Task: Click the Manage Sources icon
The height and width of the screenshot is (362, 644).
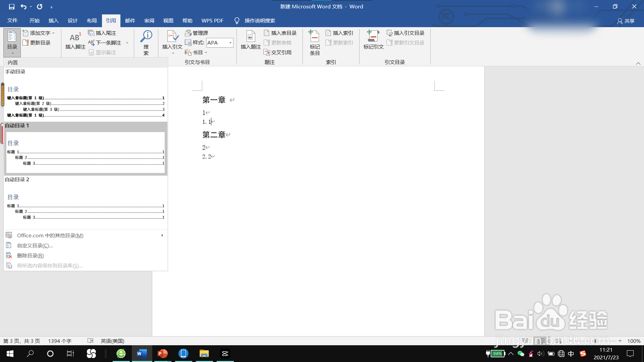Action: click(x=188, y=33)
